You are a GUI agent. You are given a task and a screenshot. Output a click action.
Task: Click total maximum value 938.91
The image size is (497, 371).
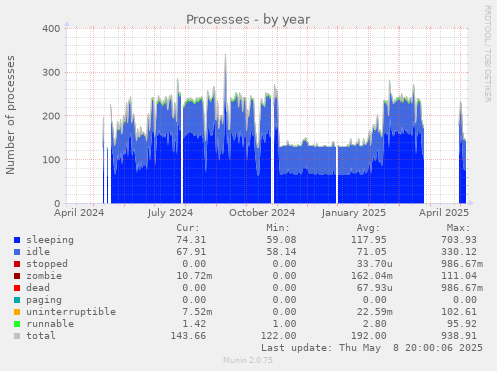[x=459, y=336]
